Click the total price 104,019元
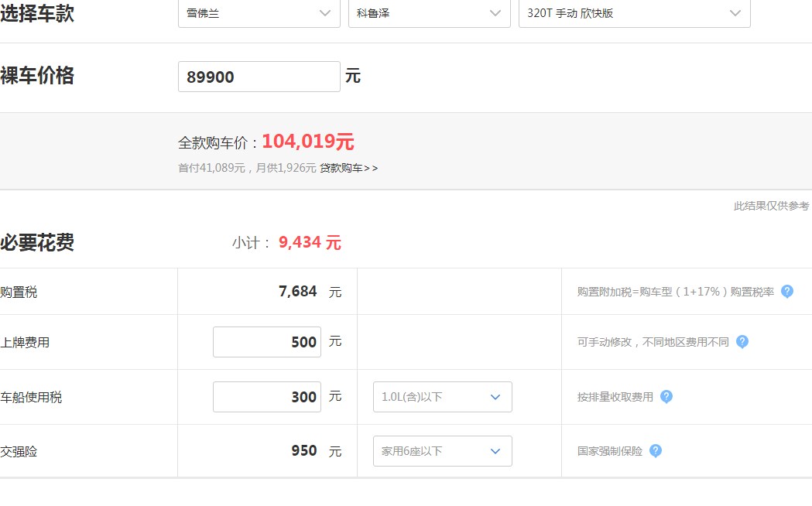The width and height of the screenshot is (812, 506). (x=308, y=142)
